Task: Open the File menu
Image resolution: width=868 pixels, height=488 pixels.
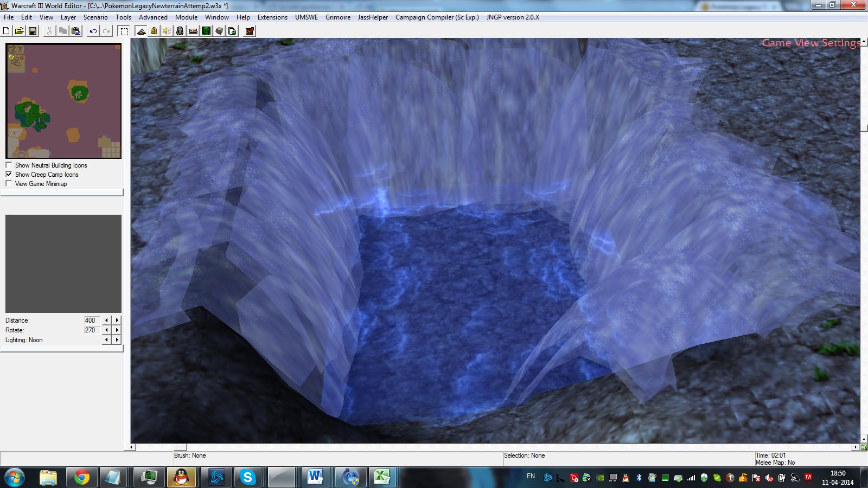Action: 9,17
